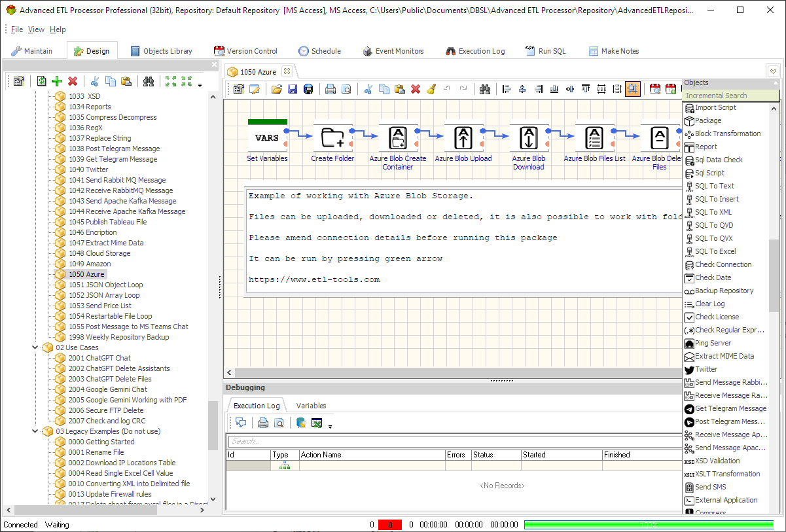
Task: Click the green plus add icon in tree toolbar
Action: point(57,81)
